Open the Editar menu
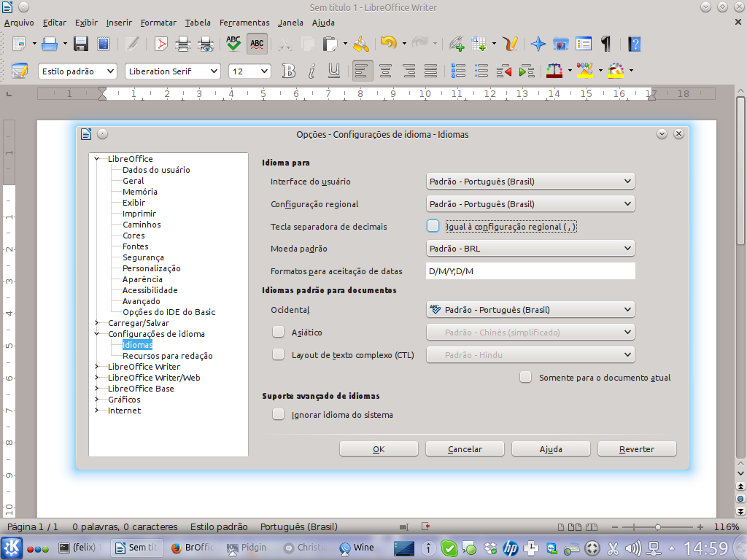The image size is (747, 560). pyautogui.click(x=54, y=23)
